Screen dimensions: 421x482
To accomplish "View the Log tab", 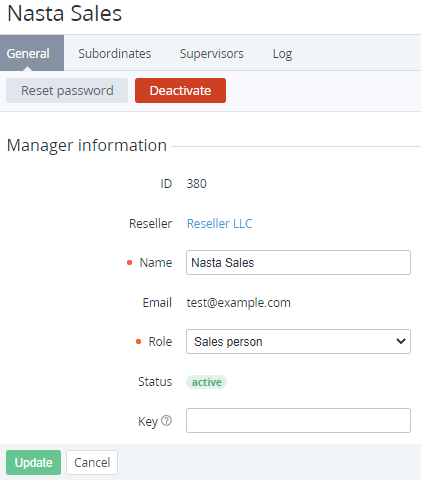I will (282, 53).
